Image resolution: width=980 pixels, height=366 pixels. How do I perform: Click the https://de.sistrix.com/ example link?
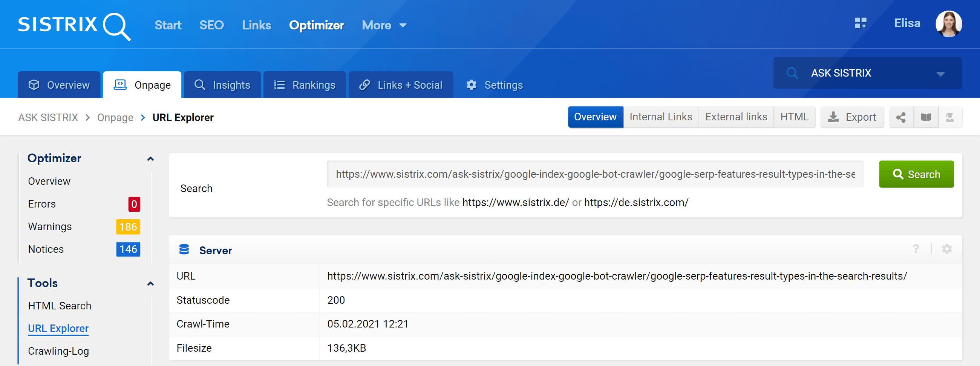point(636,203)
